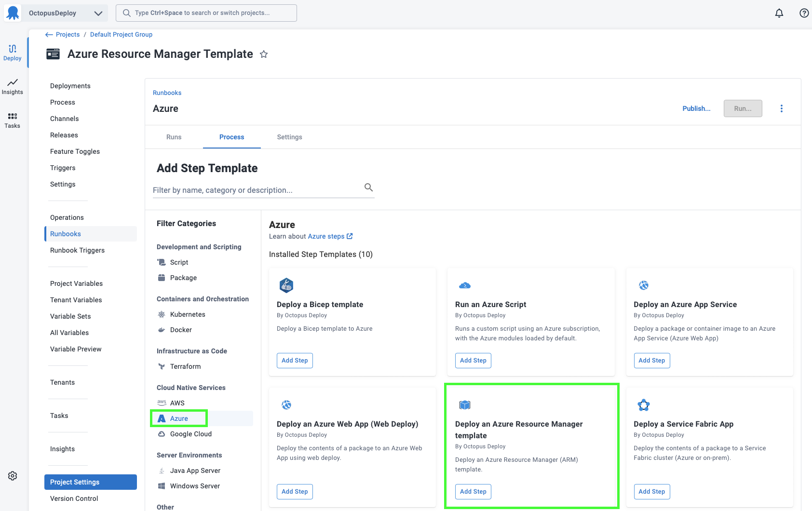Open Tasks from the left rail
This screenshot has width=812, height=511.
pyautogui.click(x=13, y=121)
